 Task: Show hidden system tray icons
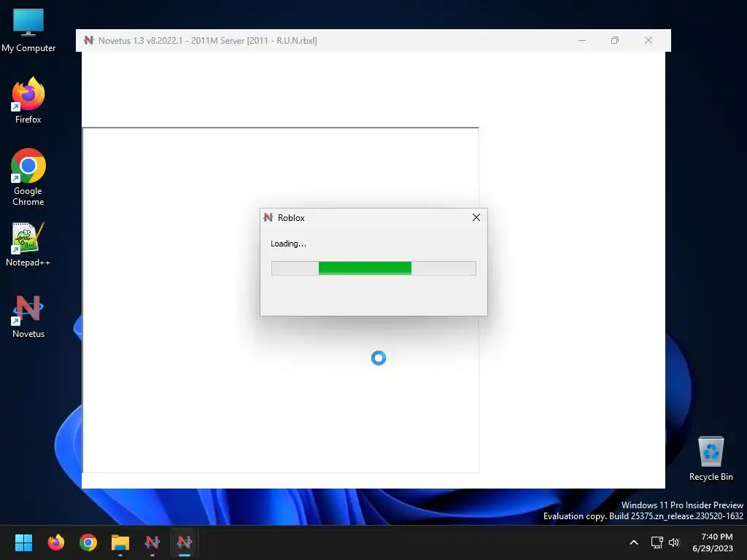634,542
